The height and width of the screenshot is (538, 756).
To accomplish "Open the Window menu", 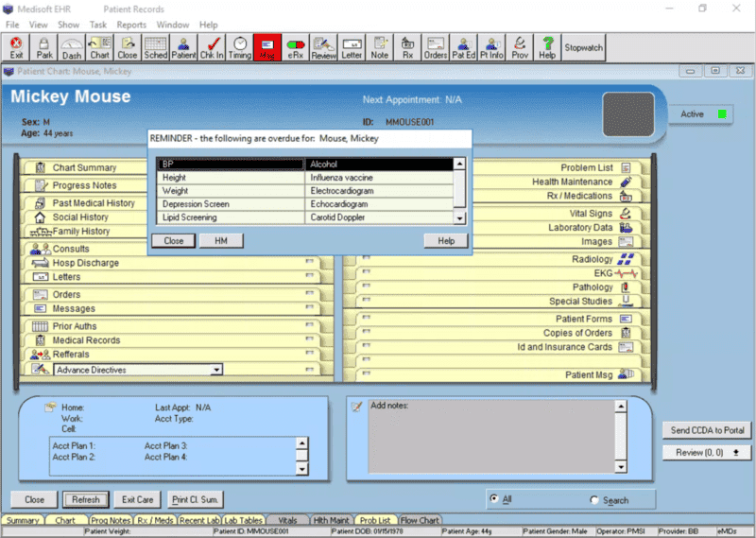I will click(x=173, y=25).
